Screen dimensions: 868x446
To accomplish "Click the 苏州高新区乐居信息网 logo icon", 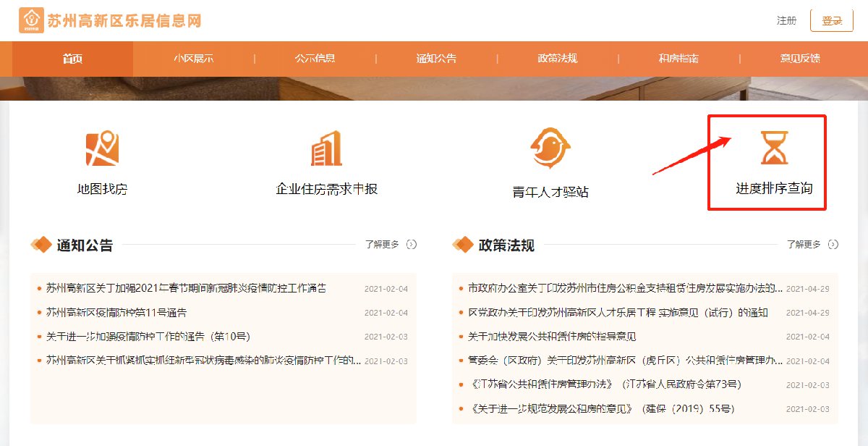I will [31, 21].
